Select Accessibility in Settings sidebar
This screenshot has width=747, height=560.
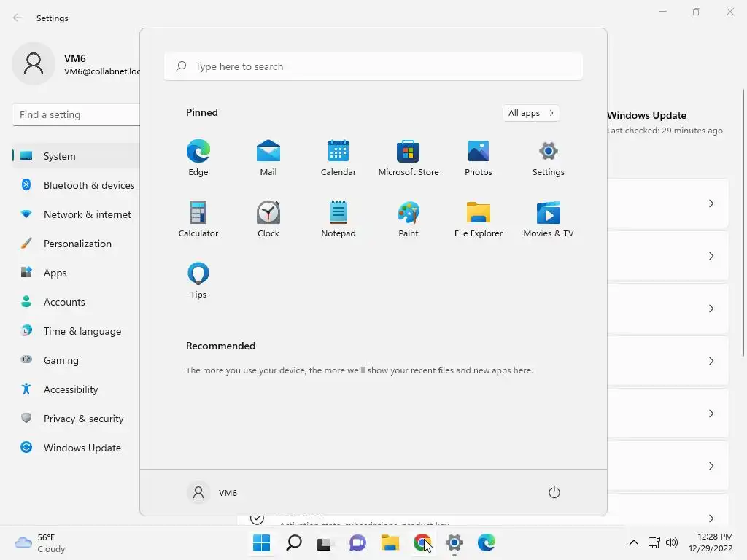pyautogui.click(x=76, y=389)
